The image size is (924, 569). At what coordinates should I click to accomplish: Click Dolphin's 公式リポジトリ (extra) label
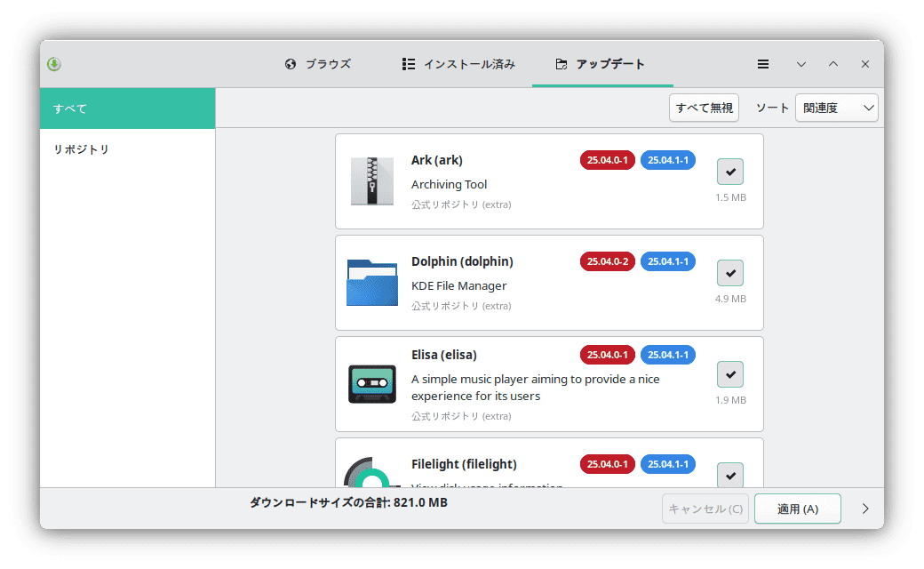(x=461, y=306)
